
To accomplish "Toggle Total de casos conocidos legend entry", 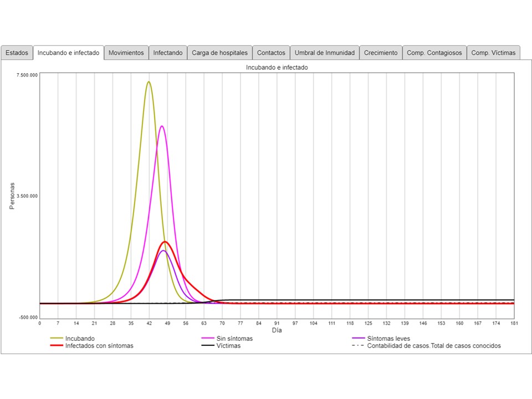I will tap(434, 346).
